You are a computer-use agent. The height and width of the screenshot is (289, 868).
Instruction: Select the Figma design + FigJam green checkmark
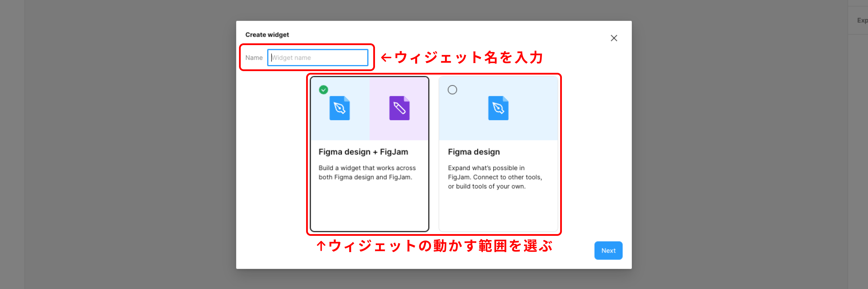click(x=323, y=90)
